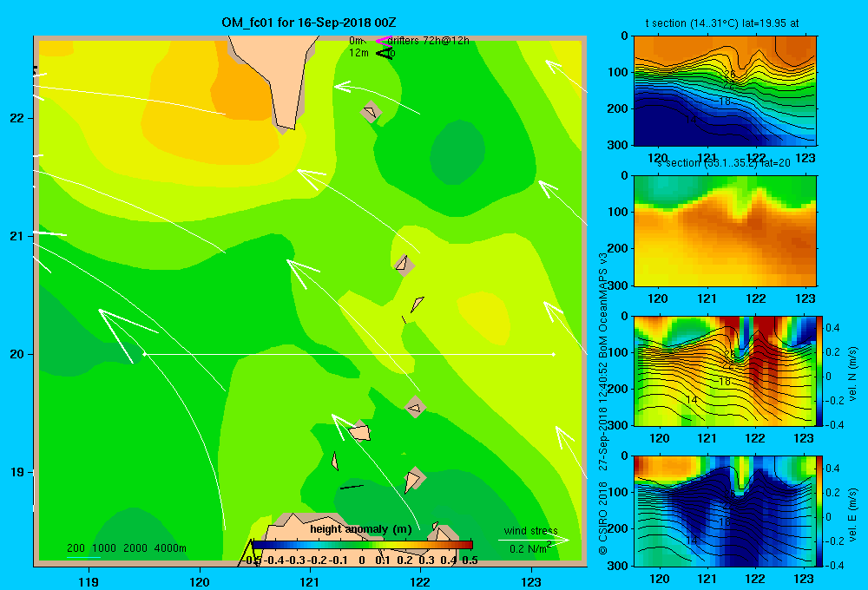868x590 pixels.
Task: Click the 'wind stress' label
Action: (x=531, y=530)
